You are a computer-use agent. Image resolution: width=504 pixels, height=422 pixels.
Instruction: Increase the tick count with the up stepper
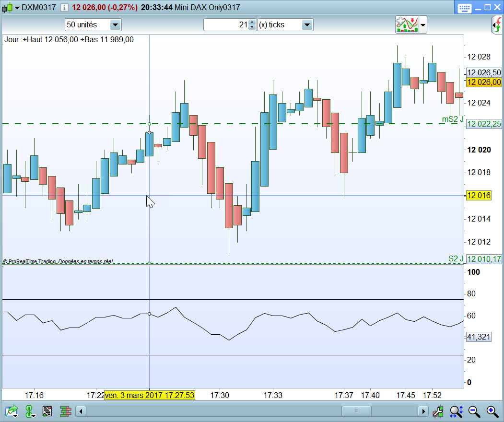(x=252, y=22)
